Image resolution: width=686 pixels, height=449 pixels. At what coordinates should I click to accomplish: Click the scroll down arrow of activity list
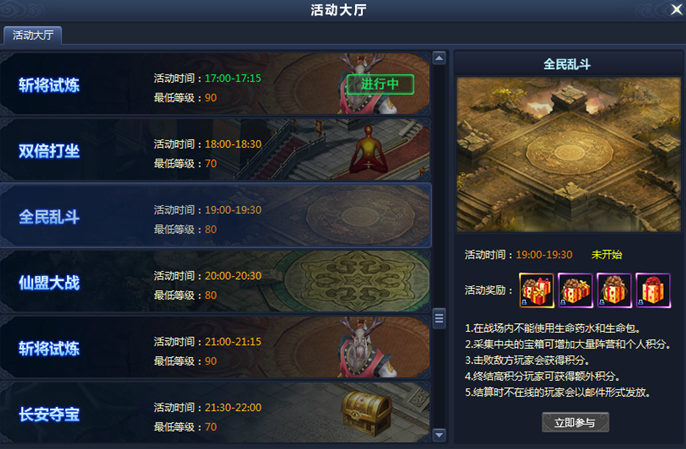pos(439,435)
